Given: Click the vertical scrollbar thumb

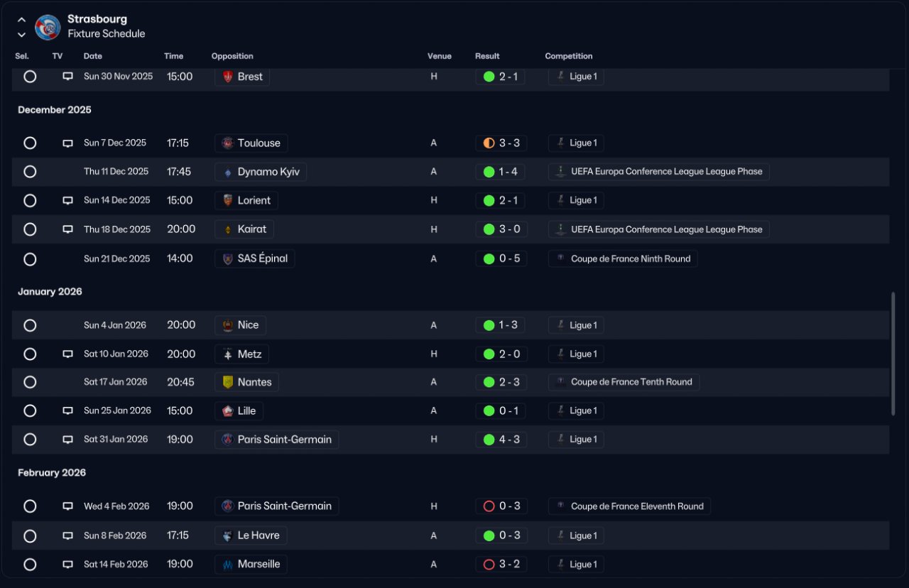Looking at the screenshot, I should coord(893,354).
